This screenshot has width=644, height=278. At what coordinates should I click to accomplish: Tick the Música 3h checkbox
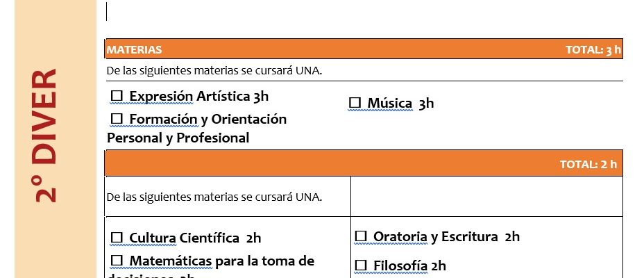click(355, 103)
